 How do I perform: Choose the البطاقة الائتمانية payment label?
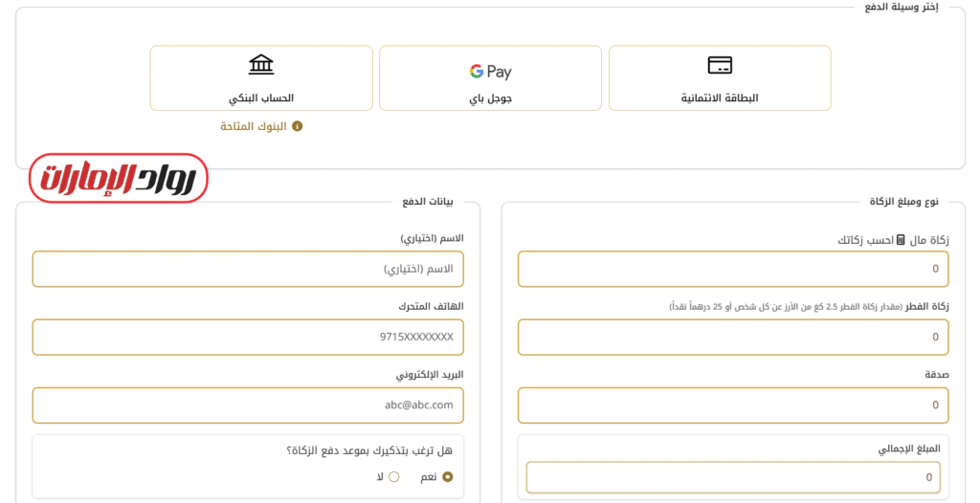coord(720,98)
